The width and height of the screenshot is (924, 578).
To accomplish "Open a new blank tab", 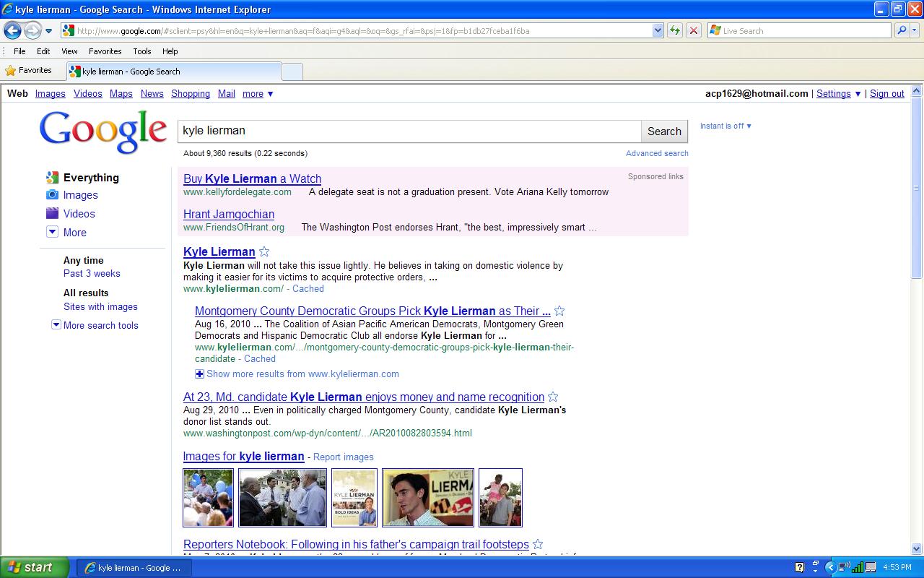I will pos(292,72).
